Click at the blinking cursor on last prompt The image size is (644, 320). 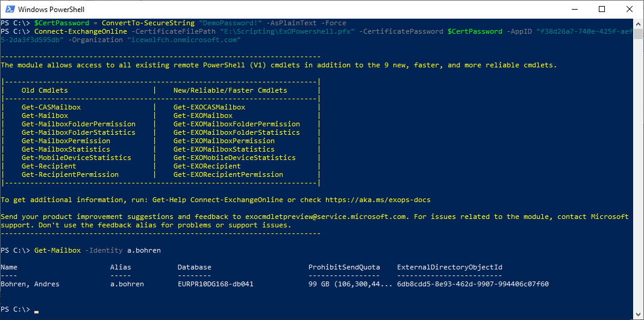click(36, 312)
